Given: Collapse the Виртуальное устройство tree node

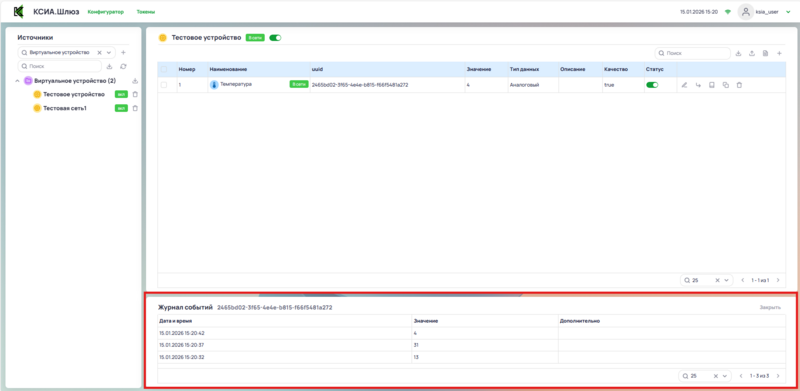Looking at the screenshot, I should 17,81.
